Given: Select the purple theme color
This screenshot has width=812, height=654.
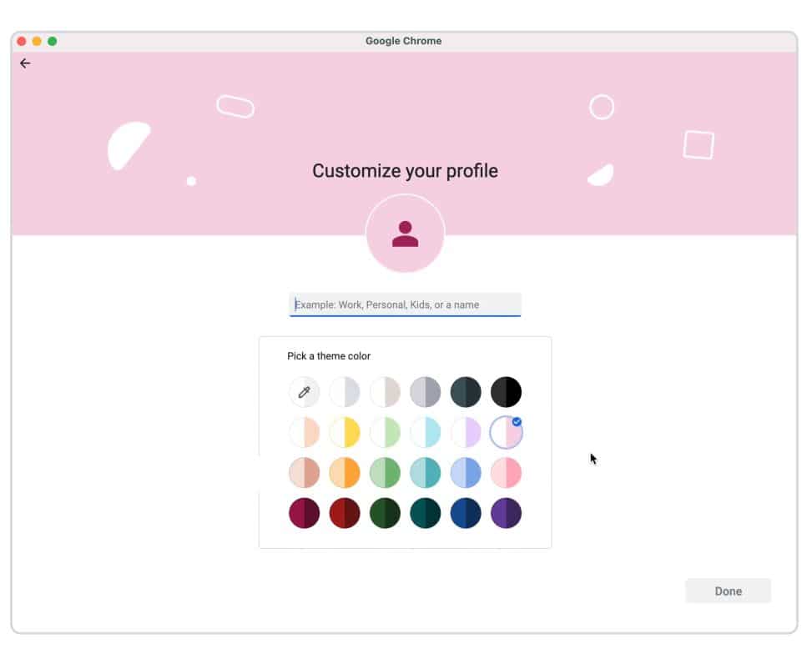Looking at the screenshot, I should pos(506,513).
